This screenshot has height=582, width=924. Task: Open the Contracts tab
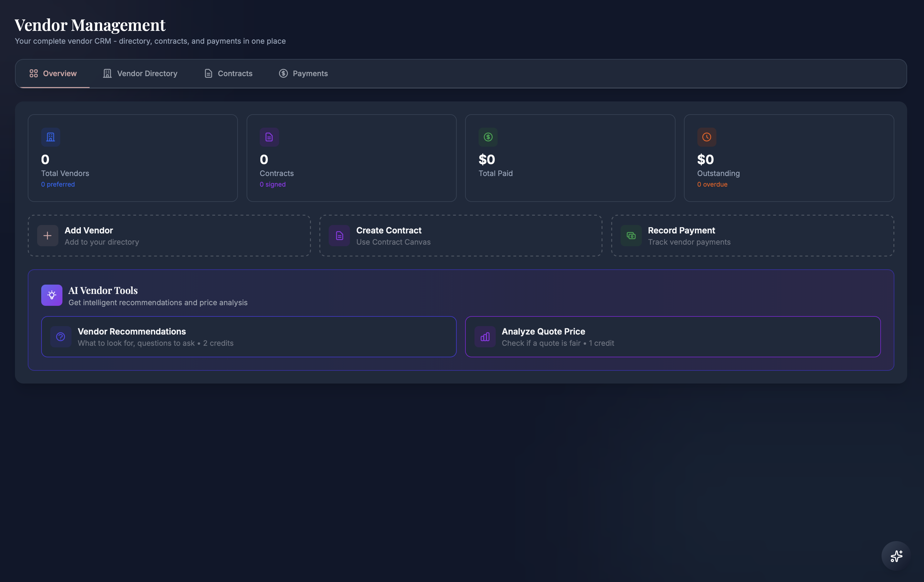click(x=228, y=73)
